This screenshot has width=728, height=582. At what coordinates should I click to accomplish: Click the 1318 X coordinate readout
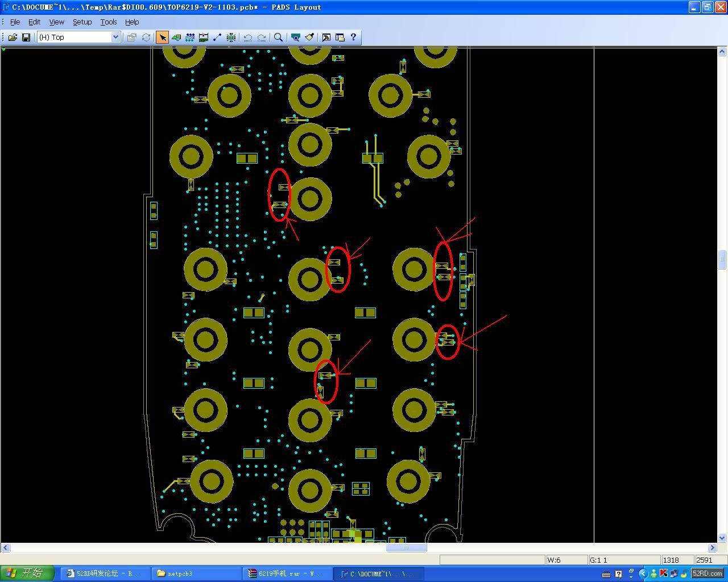point(677,560)
